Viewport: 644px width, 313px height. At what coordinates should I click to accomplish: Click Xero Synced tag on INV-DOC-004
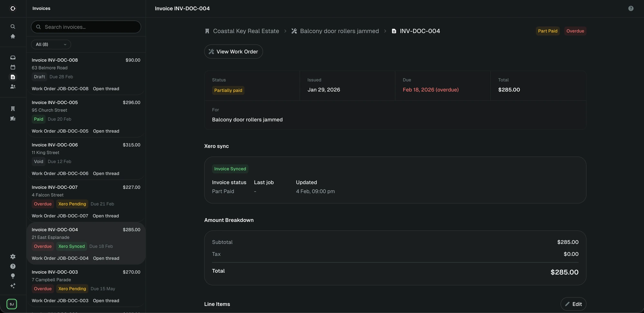pyautogui.click(x=71, y=246)
